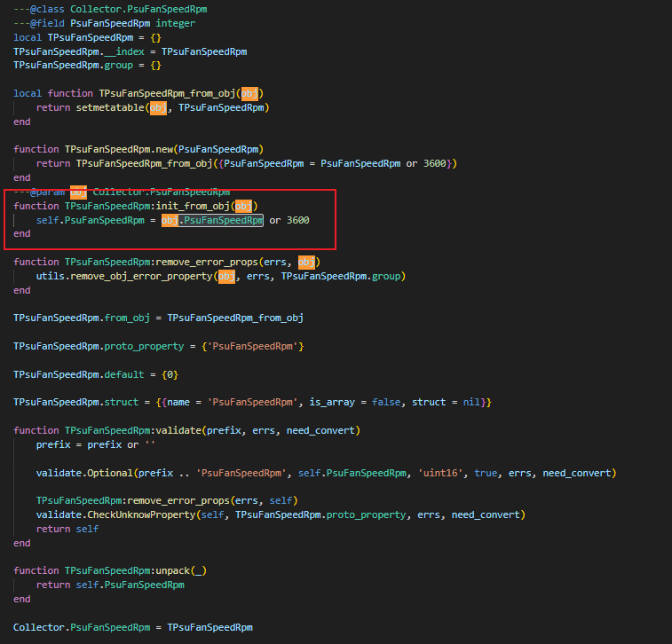Image resolution: width=672 pixels, height=644 pixels.
Task: Click the is_array key in struct table
Action: [332, 402]
